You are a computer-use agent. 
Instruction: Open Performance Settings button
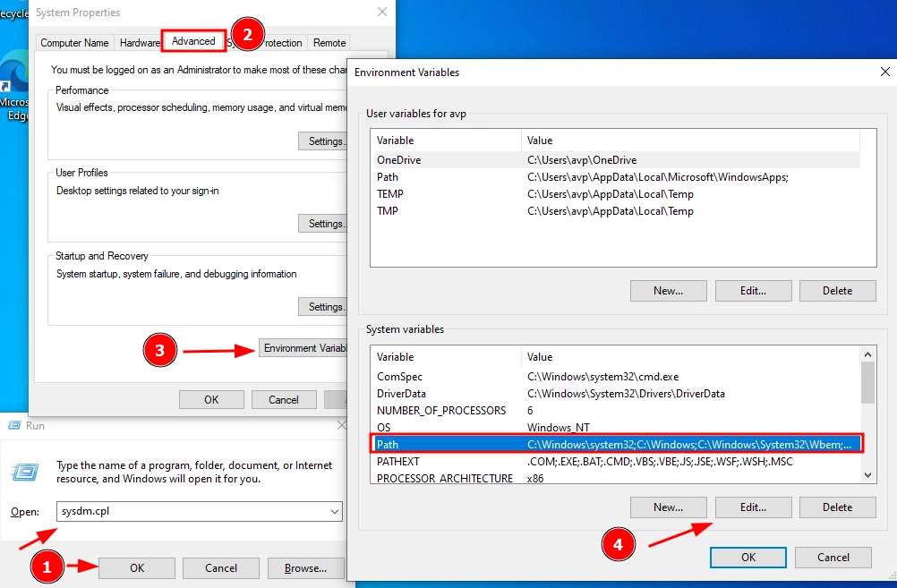pos(323,141)
